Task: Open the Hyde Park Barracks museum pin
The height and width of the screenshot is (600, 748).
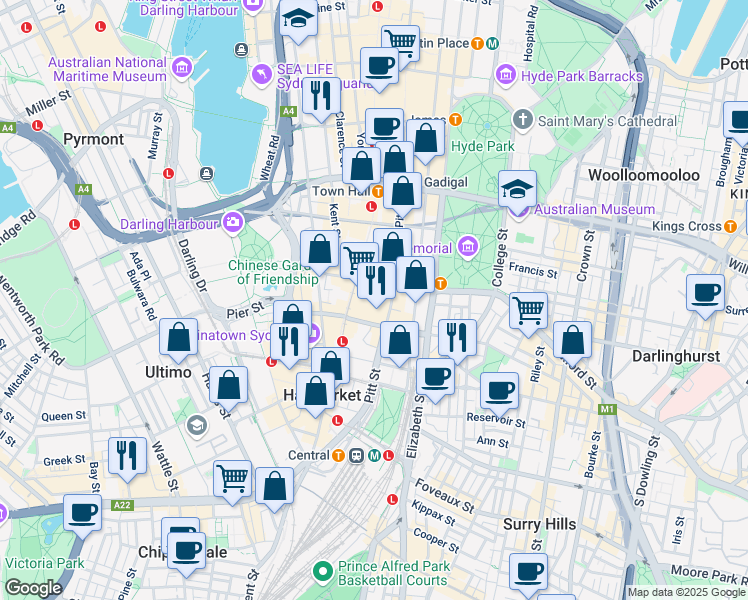Action: (x=506, y=75)
